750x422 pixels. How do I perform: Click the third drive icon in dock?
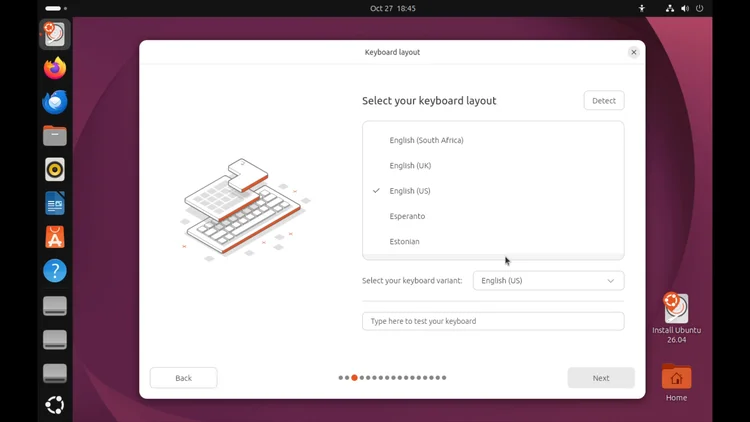pyautogui.click(x=55, y=373)
